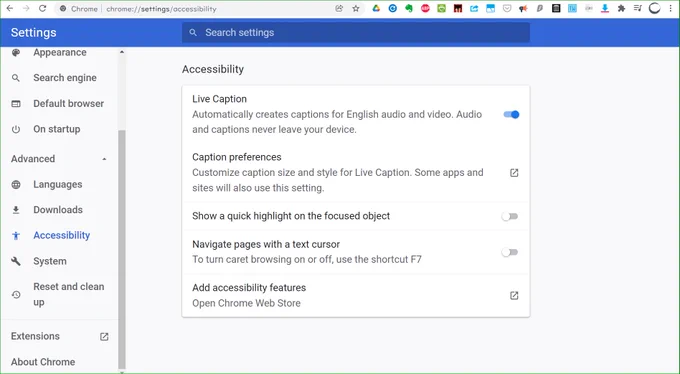The image size is (680, 374).
Task: Click the magnifier icon in Search settings
Action: coord(193,33)
